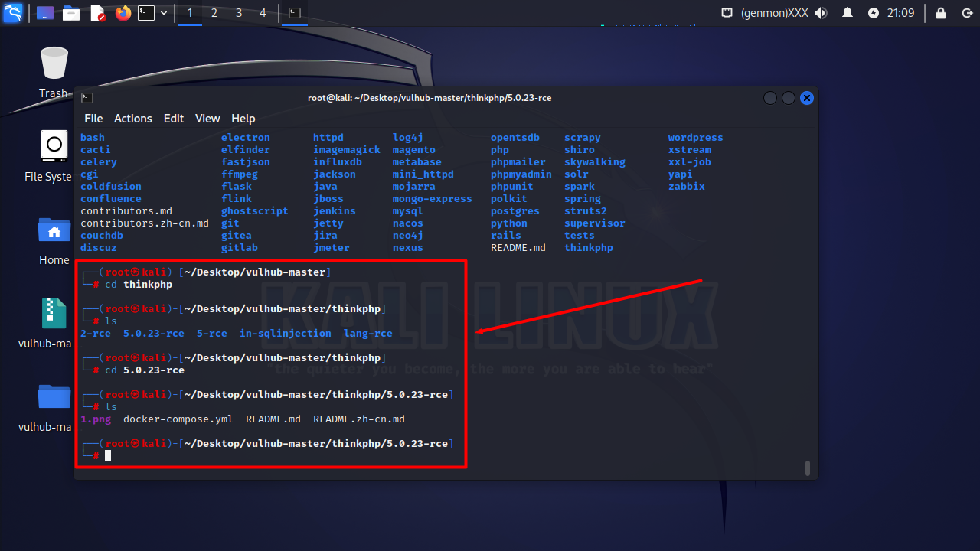Click 'struts2' in directory listing
980x551 pixels.
(x=586, y=210)
